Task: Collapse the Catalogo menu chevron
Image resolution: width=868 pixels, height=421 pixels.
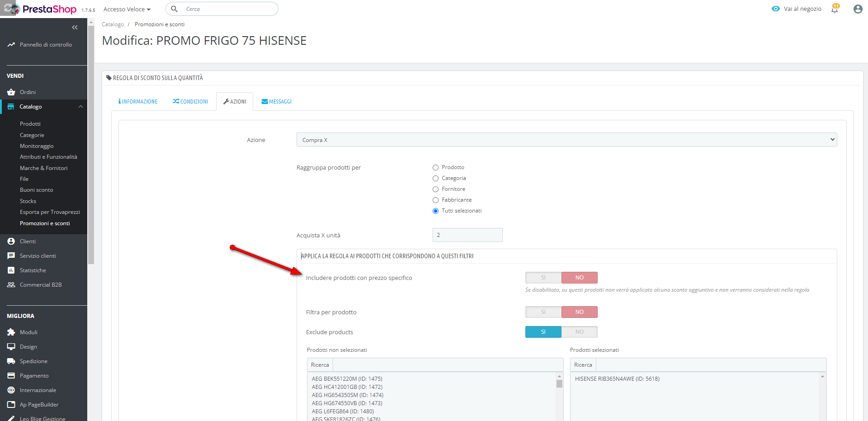Action: tap(80, 107)
